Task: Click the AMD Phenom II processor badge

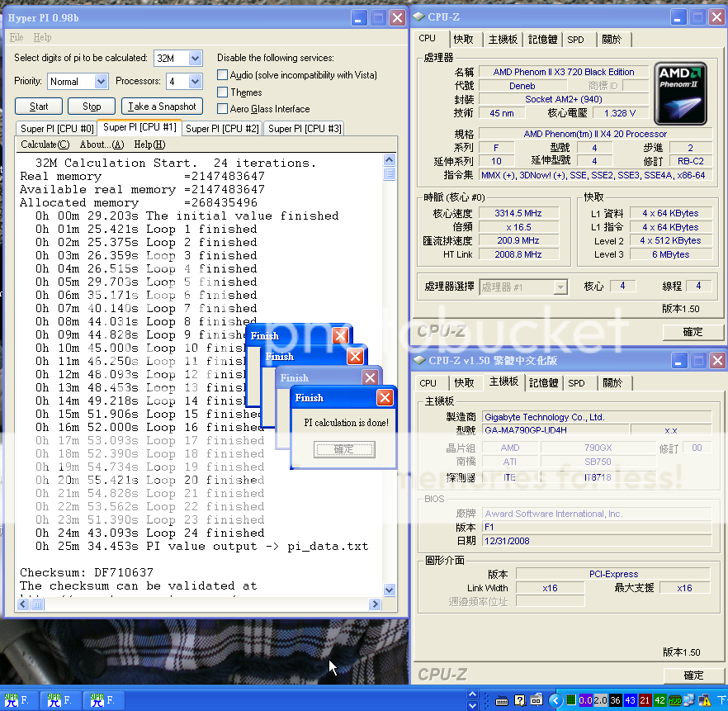Action: click(x=680, y=92)
